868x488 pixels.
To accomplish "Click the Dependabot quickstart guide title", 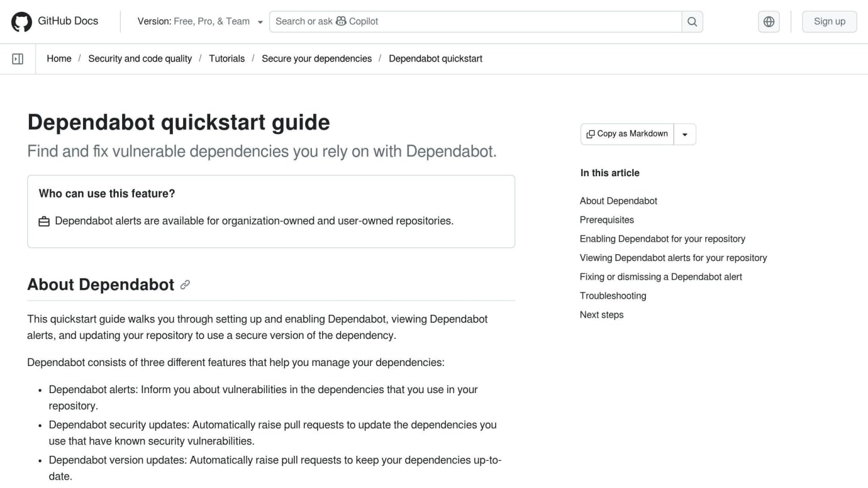I will point(179,122).
